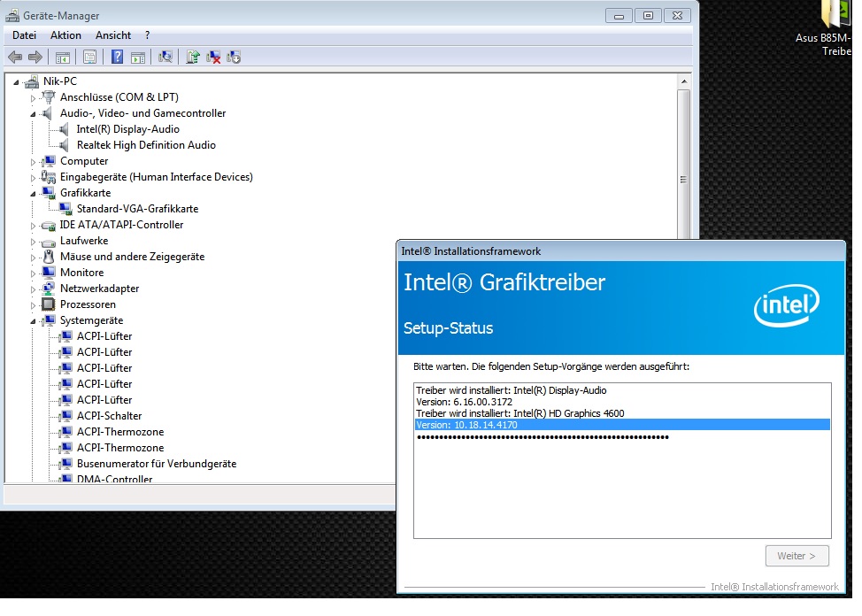The image size is (862, 616).
Task: Click the Netzwerkadapter icon
Action: 49,289
